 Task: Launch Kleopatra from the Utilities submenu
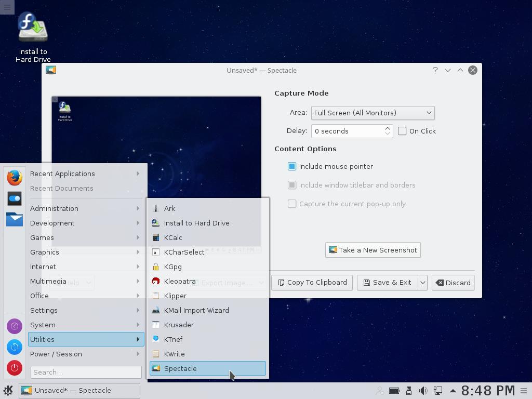click(208, 281)
